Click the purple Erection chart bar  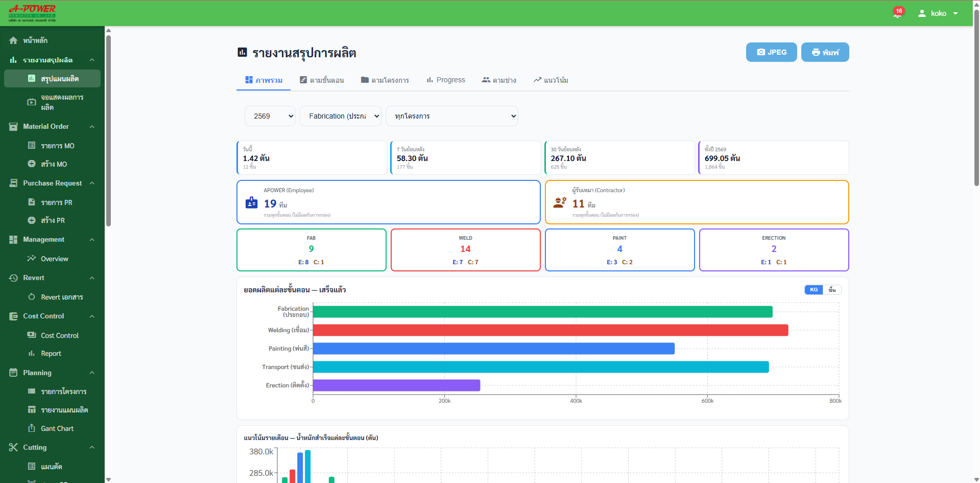tap(396, 385)
